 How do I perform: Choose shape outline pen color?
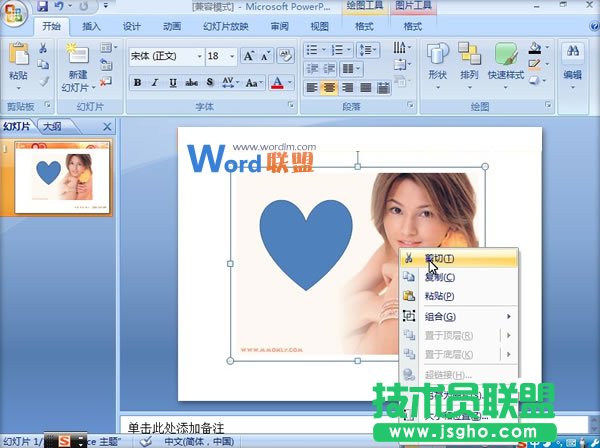(535, 64)
